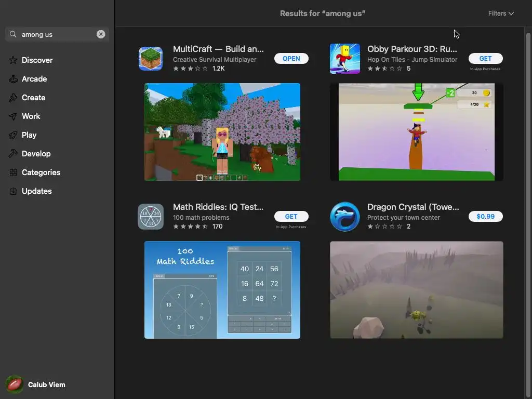
Task: View Dragon Crystal screenshot preview
Action: [x=417, y=290]
